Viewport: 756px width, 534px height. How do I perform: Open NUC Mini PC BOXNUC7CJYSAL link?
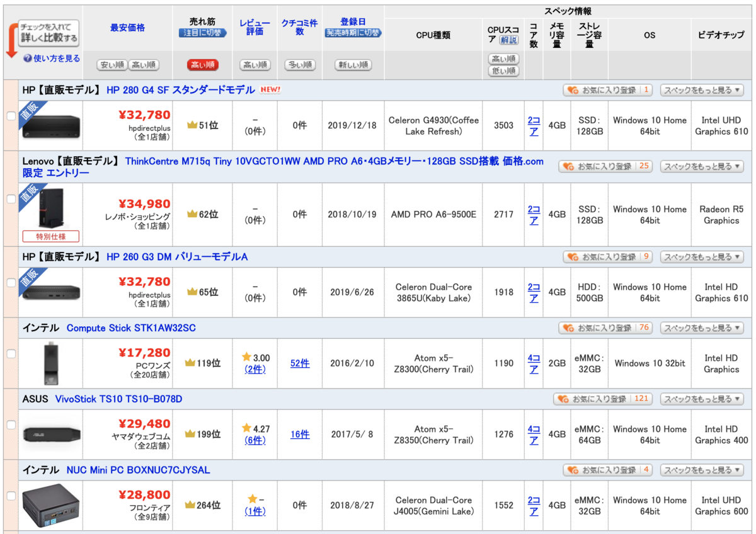coord(138,470)
